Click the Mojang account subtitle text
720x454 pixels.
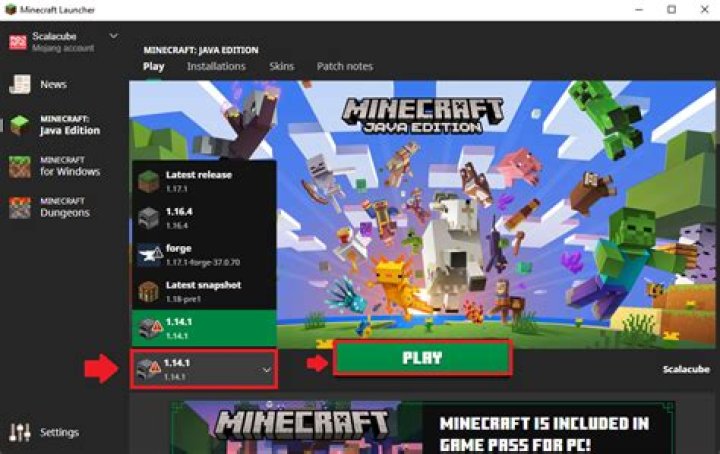63,48
